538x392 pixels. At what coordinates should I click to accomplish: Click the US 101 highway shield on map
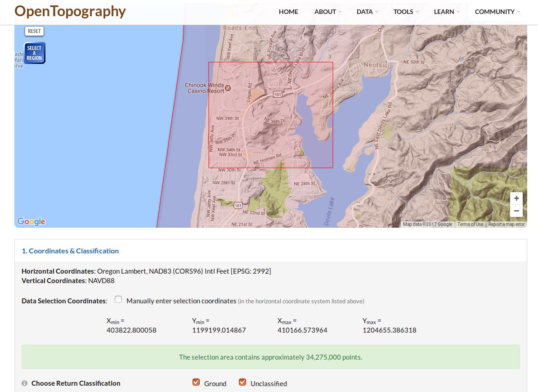point(278,95)
